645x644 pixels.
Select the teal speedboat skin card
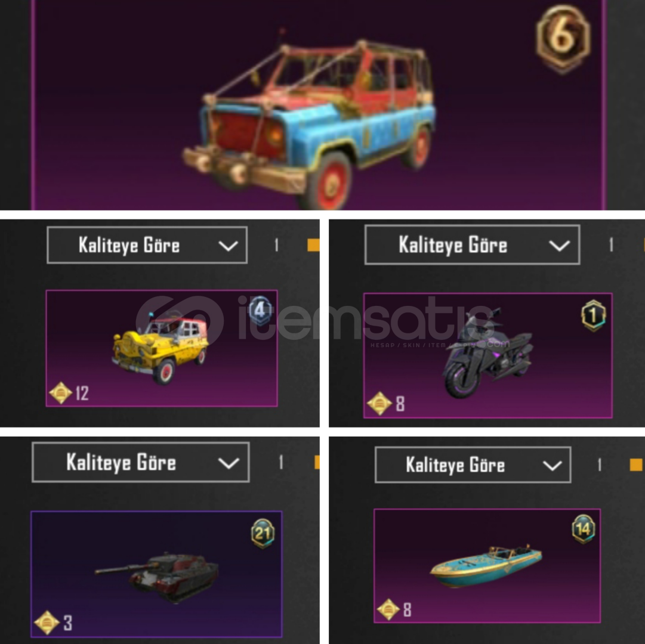pyautogui.click(x=487, y=566)
